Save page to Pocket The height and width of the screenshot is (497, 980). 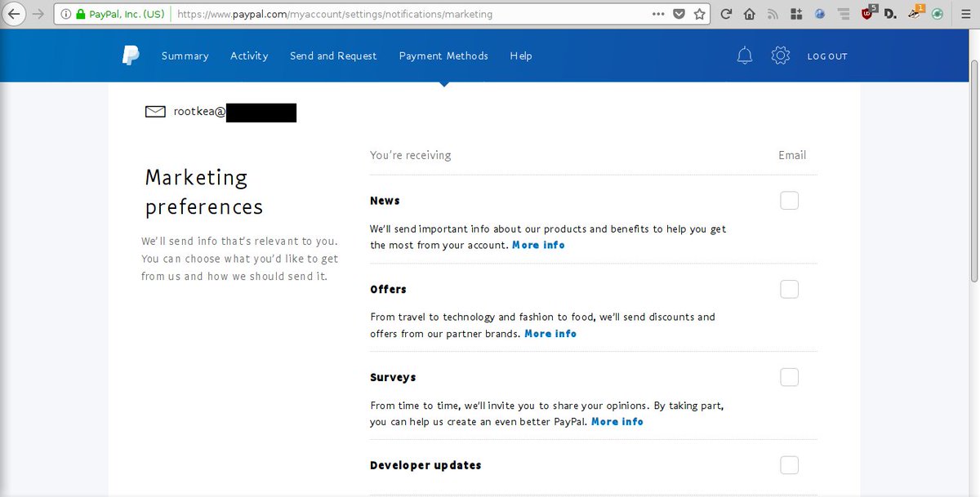(679, 14)
